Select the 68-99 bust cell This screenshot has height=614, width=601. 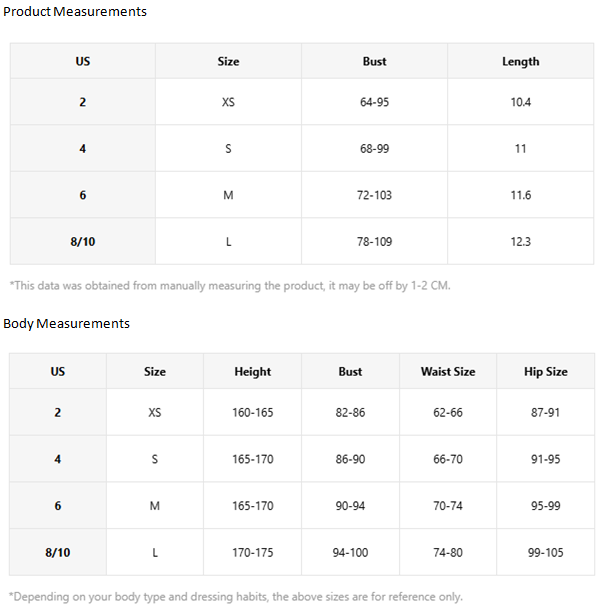(x=374, y=149)
